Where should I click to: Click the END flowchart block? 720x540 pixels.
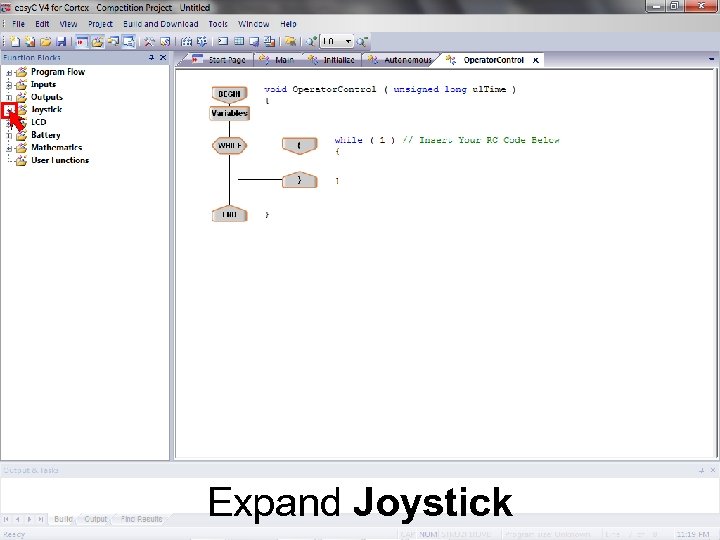tap(229, 214)
